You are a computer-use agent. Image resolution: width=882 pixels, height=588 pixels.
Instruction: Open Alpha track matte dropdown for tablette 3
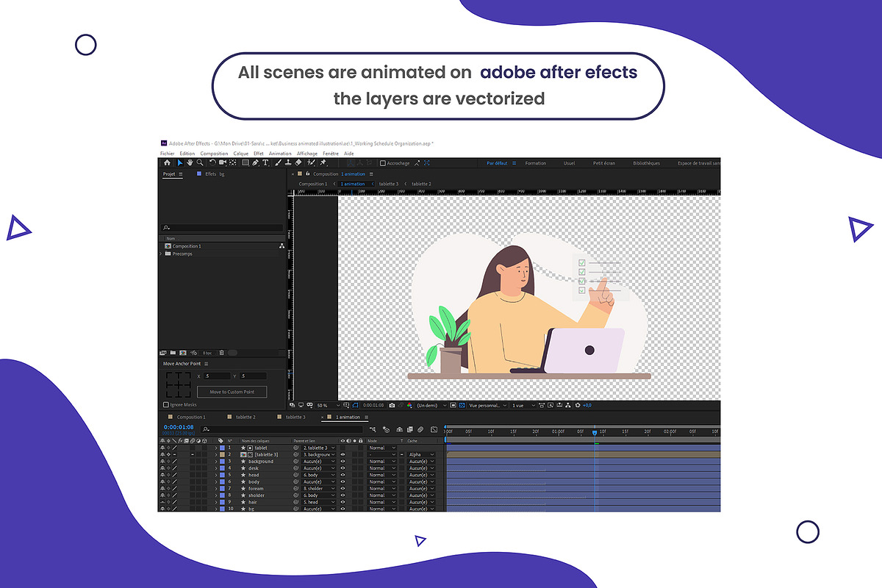pos(421,454)
